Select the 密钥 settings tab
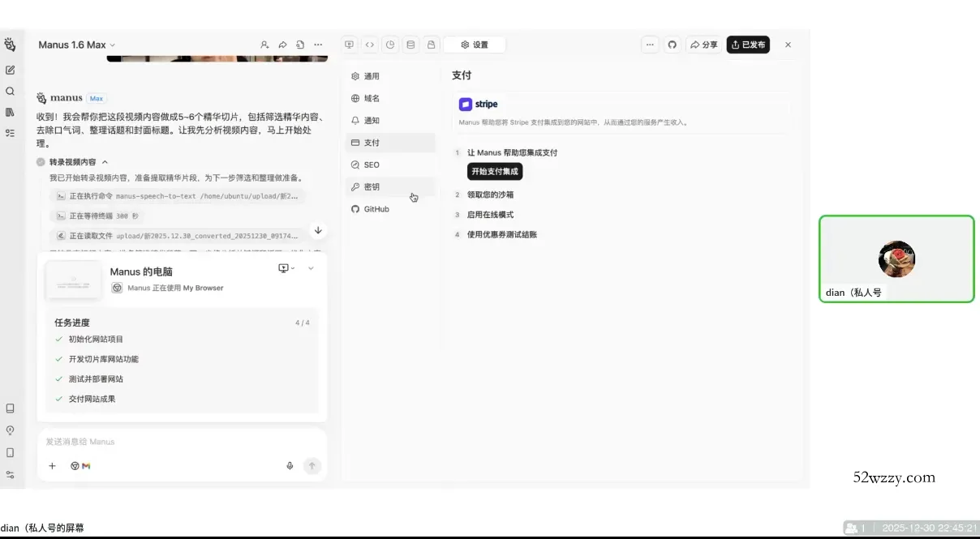The image size is (980, 539). point(371,187)
